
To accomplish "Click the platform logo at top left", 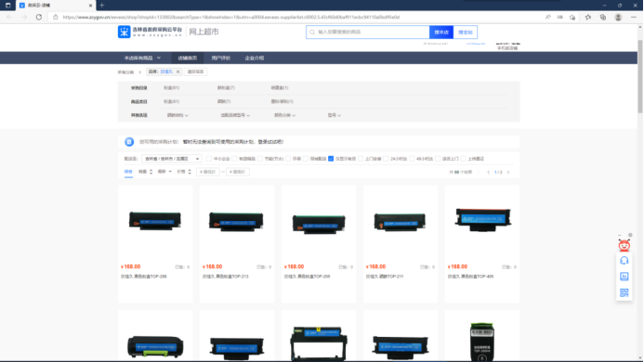I will (x=150, y=32).
